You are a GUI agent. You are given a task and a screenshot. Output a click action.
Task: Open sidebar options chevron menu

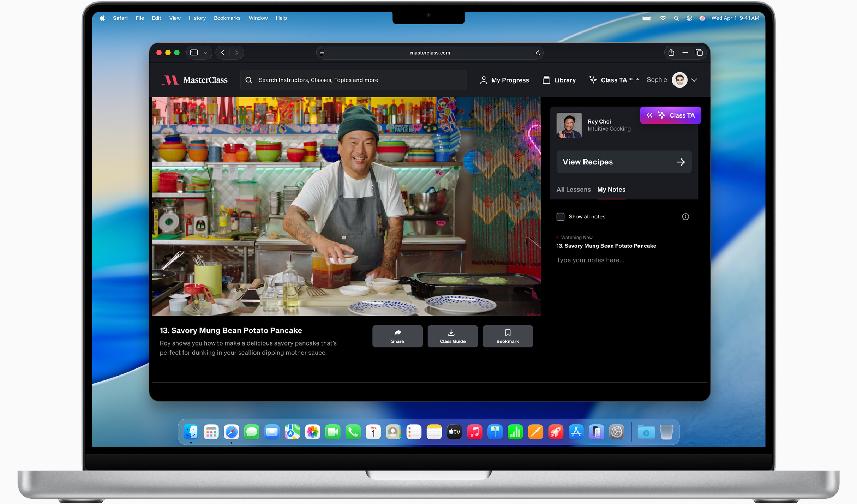point(205,53)
